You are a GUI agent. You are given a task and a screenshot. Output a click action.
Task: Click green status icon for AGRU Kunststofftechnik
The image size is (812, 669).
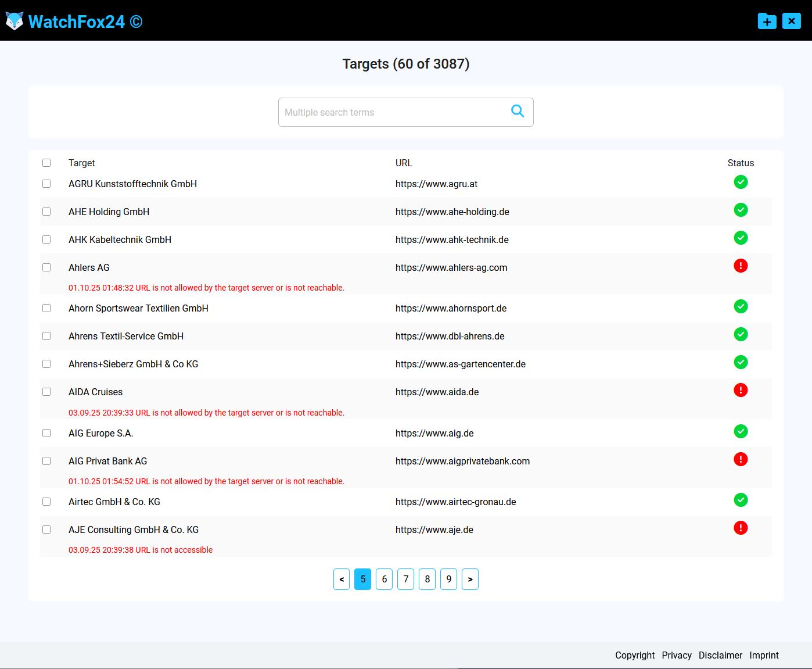pos(741,183)
